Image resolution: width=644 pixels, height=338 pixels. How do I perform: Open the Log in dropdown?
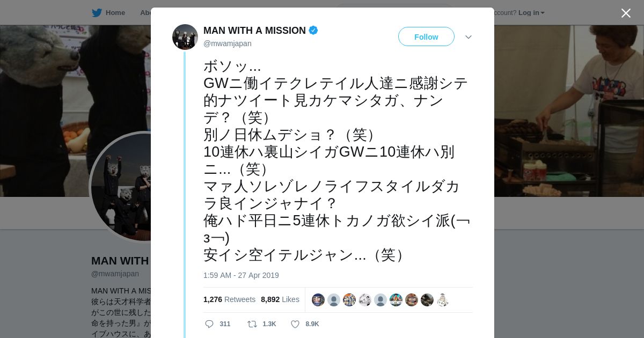(x=531, y=13)
